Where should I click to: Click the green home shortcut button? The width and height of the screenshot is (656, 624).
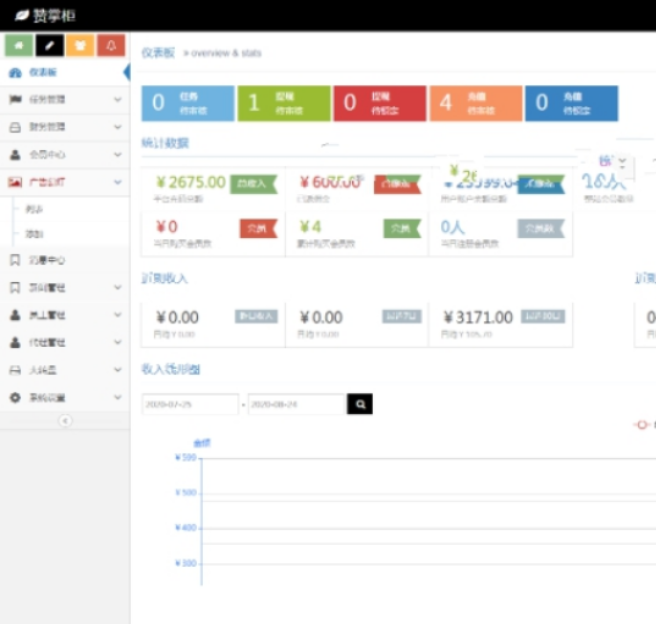(x=19, y=45)
